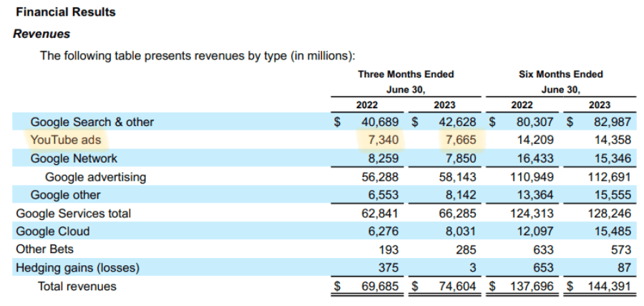
Task: Select Hedging gains value 87
Action: click(x=624, y=268)
